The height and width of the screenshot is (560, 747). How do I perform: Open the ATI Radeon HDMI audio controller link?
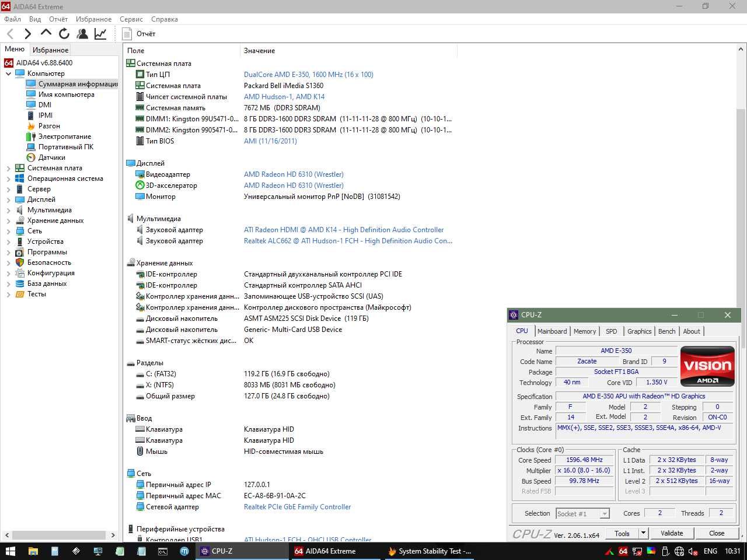(344, 230)
